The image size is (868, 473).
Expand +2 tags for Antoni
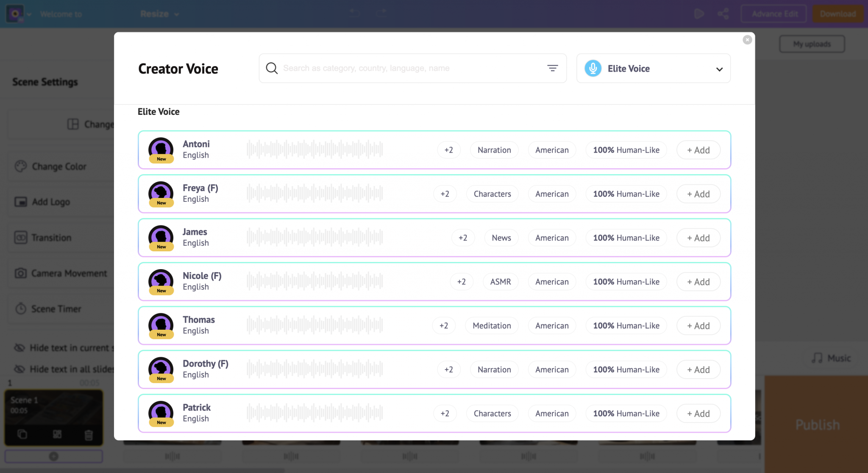click(x=448, y=150)
